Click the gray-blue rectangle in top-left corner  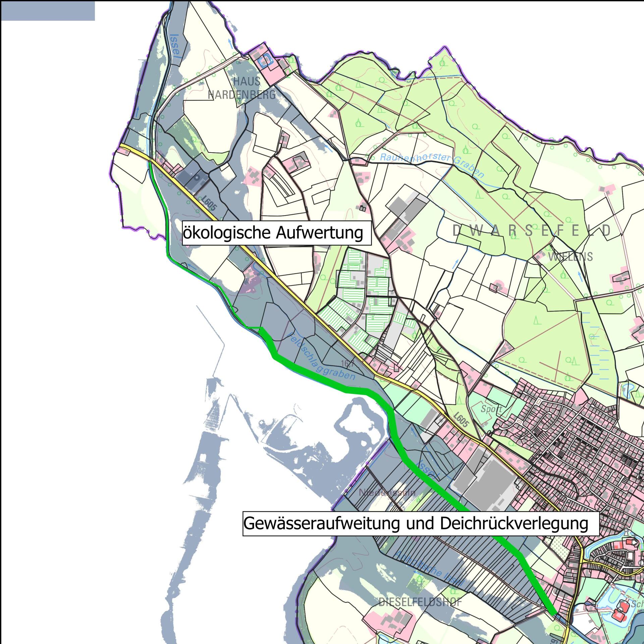coord(48,11)
